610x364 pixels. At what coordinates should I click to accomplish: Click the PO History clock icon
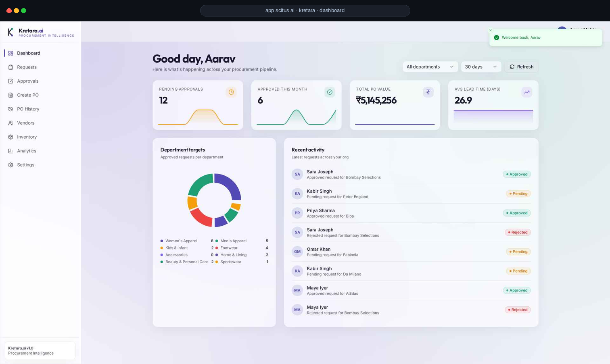[x=10, y=109]
